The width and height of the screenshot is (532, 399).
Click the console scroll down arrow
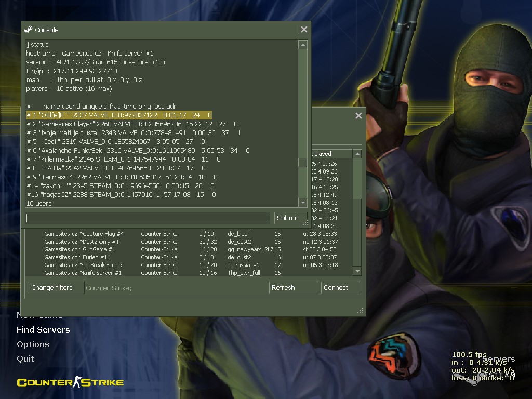tap(303, 203)
